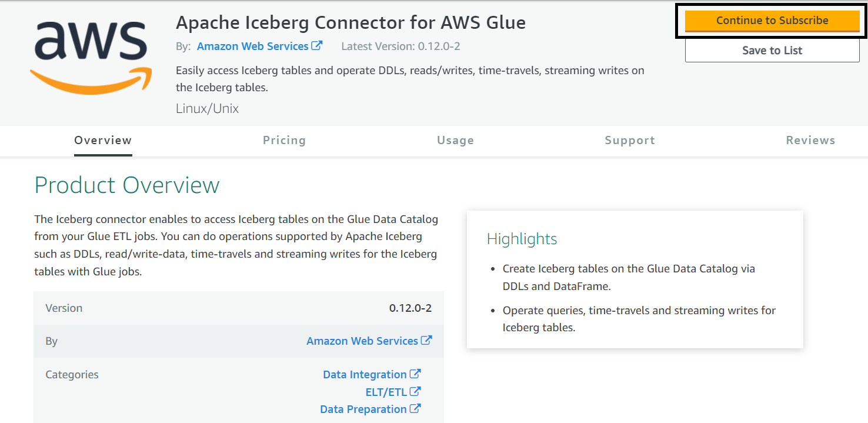Click external-link icon in the By row
Screen dimensions: 868x423
click(426, 340)
